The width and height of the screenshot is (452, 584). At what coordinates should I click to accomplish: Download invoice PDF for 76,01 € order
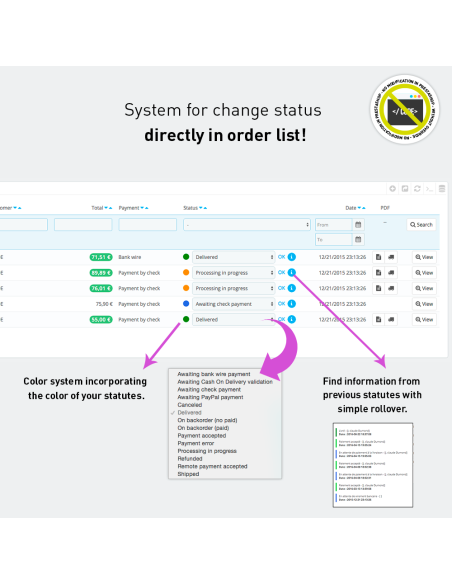(379, 288)
